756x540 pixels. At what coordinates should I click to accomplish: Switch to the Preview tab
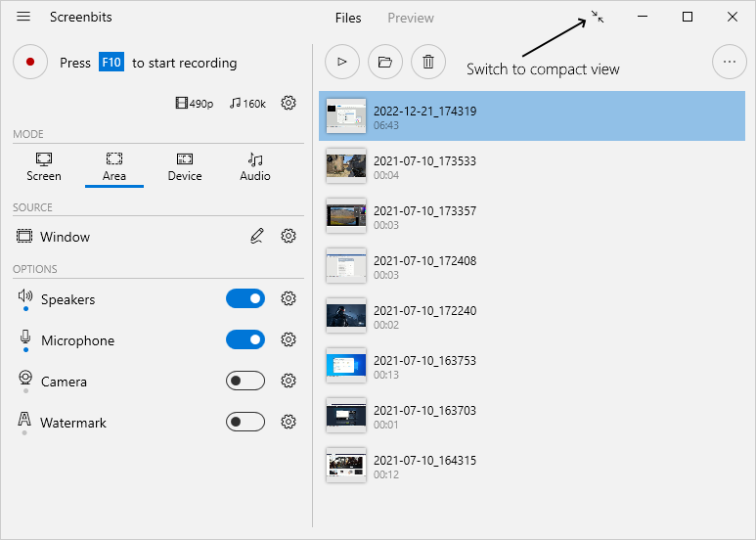[411, 18]
